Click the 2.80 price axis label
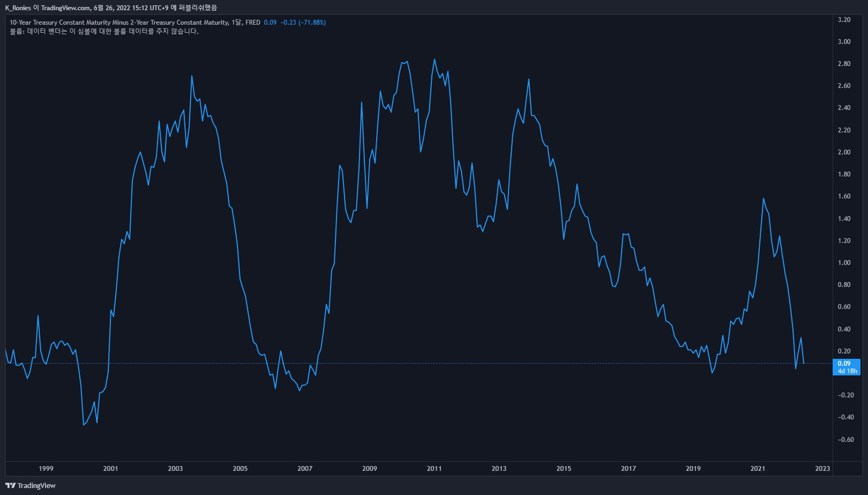Viewport: 868px width, 495px height. click(844, 64)
